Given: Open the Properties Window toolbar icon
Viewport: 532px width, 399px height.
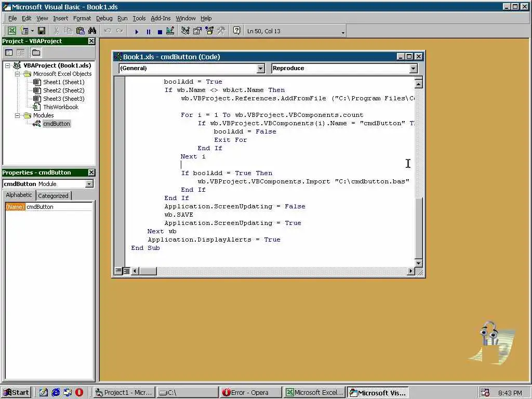Looking at the screenshot, I should coord(197,31).
